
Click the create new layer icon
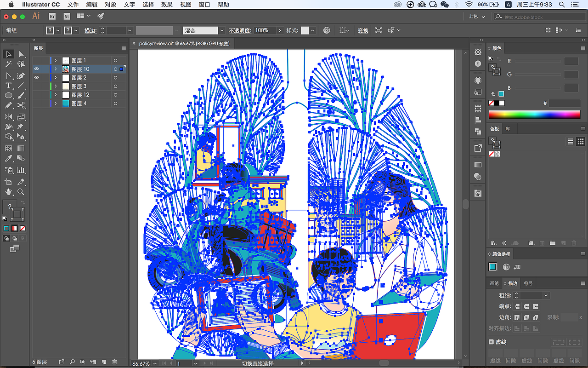point(104,362)
